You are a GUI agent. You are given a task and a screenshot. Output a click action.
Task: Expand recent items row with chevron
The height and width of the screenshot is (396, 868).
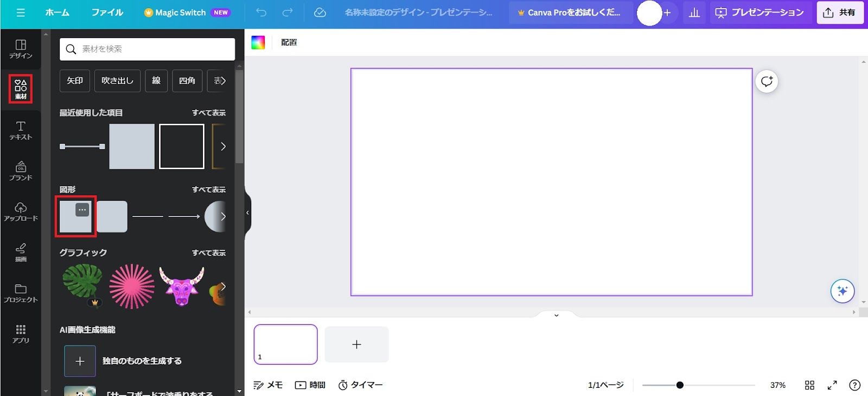click(x=223, y=146)
